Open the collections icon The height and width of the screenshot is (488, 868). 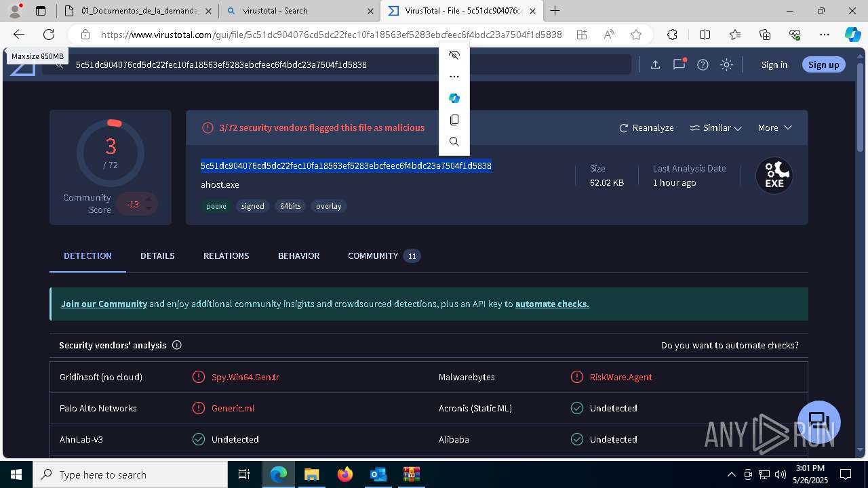tap(765, 35)
